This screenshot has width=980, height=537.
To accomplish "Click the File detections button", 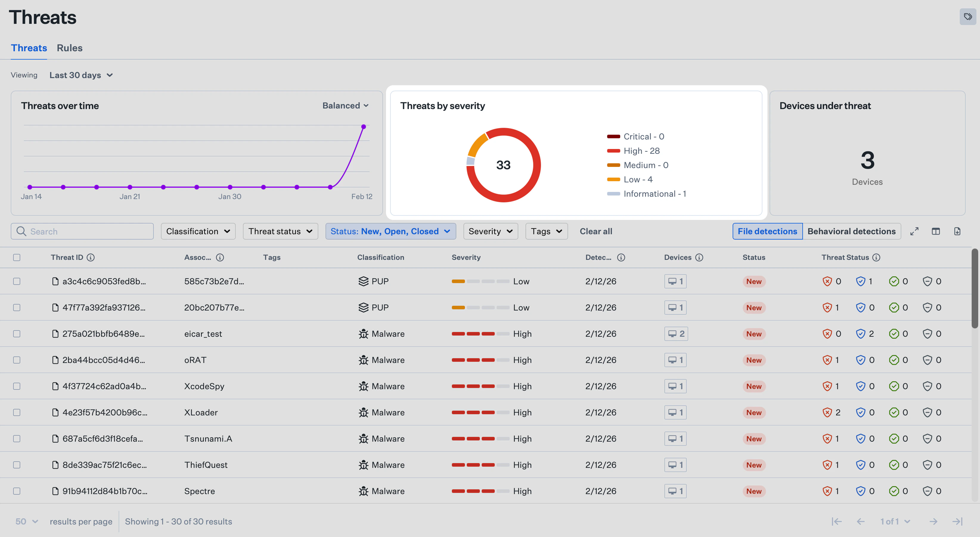I will coord(767,231).
